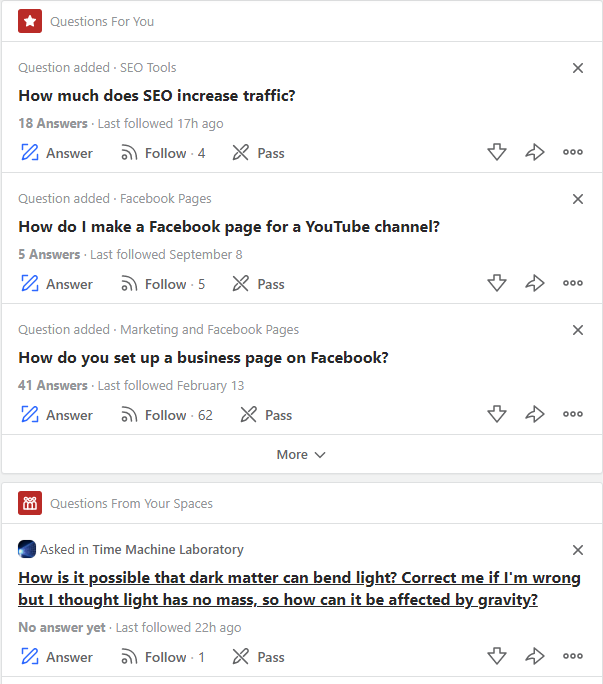
Task: Follow the business page question with 62 followers
Action: coord(167,415)
